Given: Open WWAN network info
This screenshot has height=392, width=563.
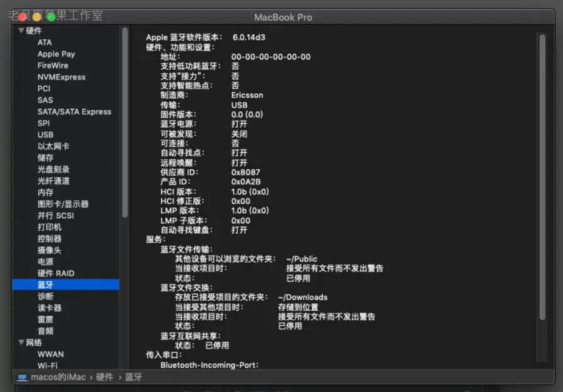Looking at the screenshot, I should pos(51,354).
